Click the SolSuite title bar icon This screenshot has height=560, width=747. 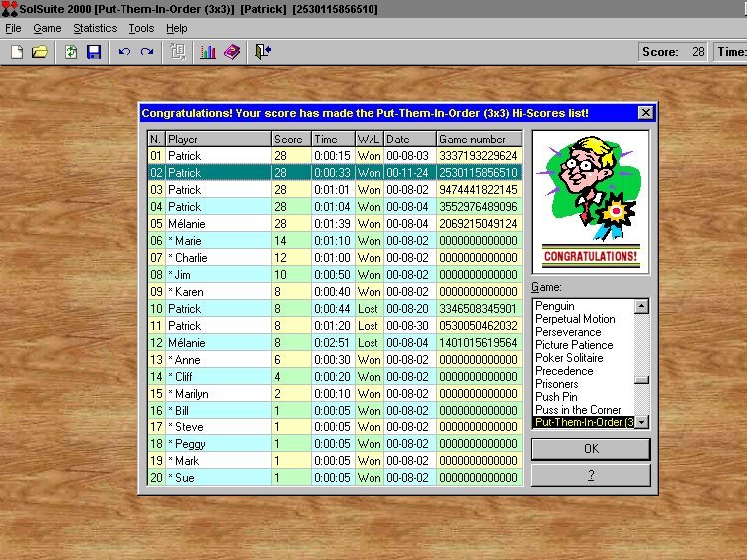click(9, 9)
